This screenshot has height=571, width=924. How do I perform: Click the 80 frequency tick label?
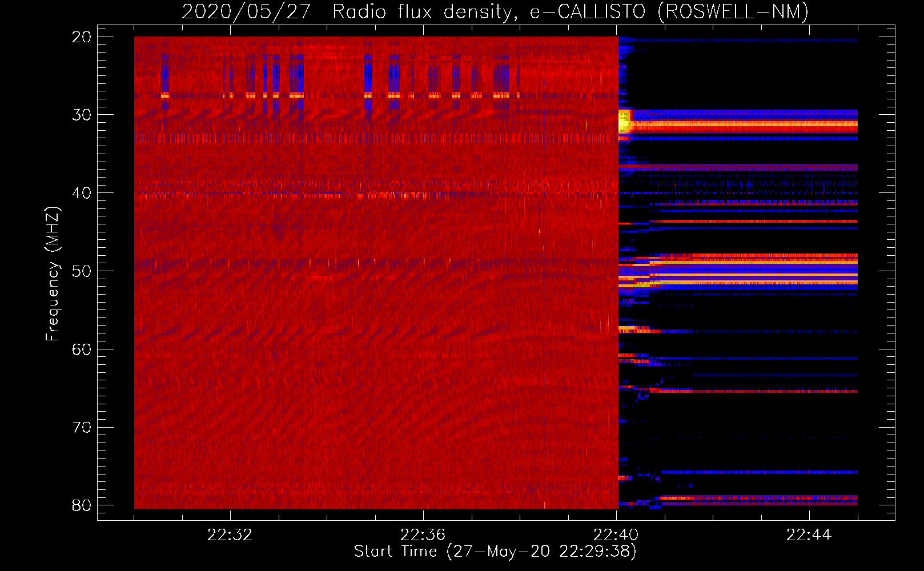pos(82,505)
